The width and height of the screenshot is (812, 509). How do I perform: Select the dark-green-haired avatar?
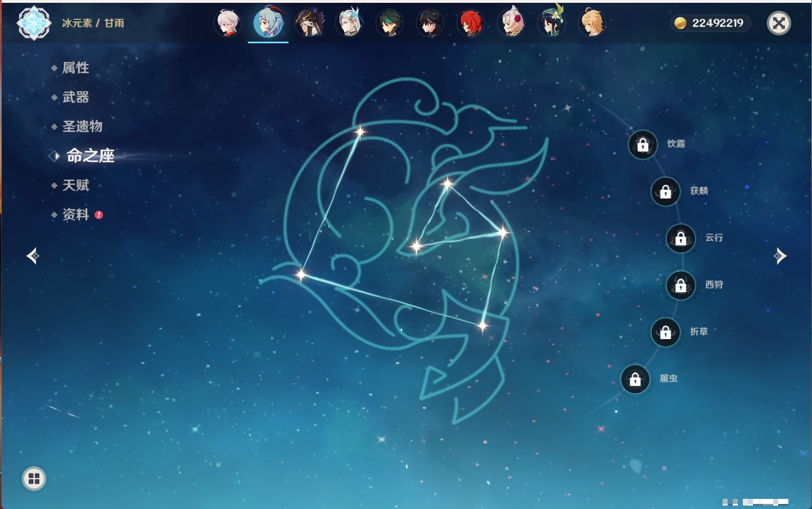pyautogui.click(x=390, y=23)
